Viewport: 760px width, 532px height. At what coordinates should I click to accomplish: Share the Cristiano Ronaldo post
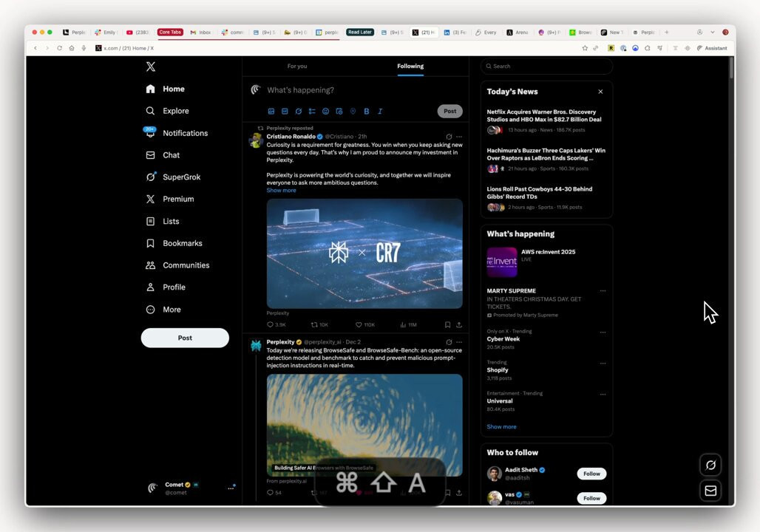pyautogui.click(x=459, y=325)
